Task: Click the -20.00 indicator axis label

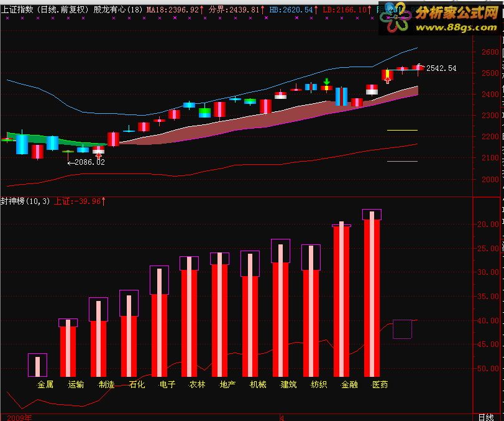Action: point(487,224)
